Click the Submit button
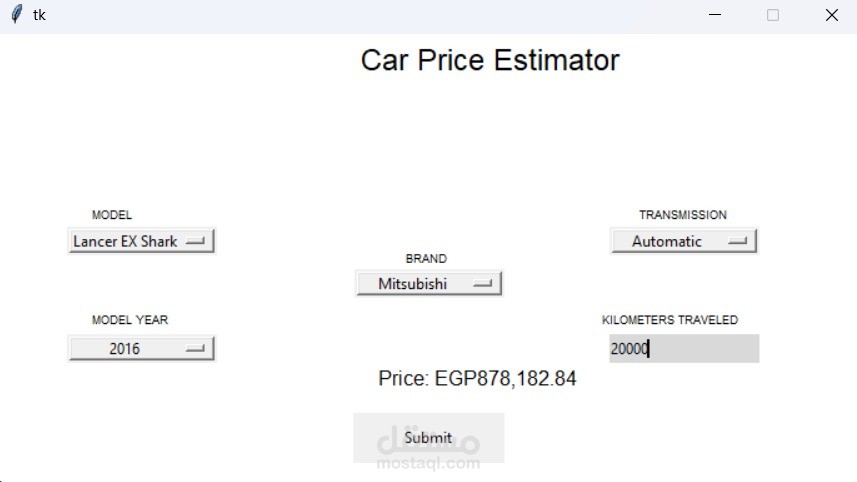 [x=428, y=438]
